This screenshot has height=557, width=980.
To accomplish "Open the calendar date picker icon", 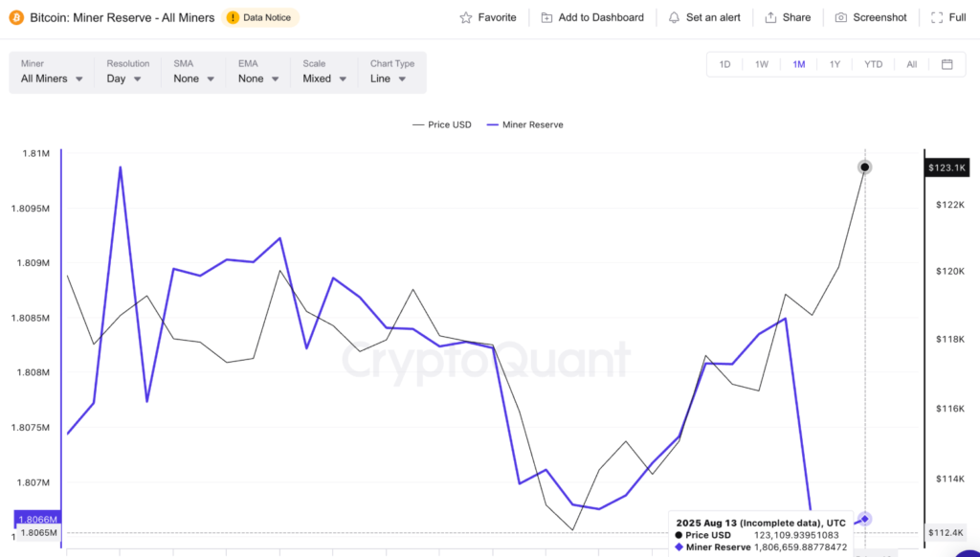I will [x=947, y=64].
